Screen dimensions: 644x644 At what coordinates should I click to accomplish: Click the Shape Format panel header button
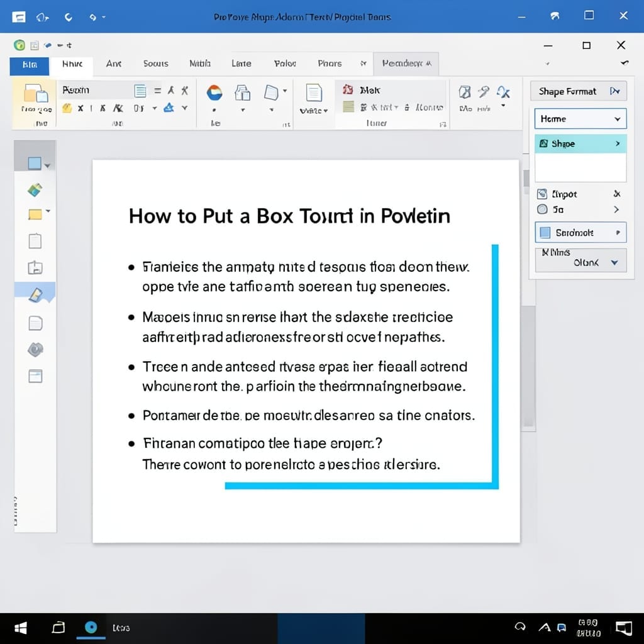coord(579,91)
